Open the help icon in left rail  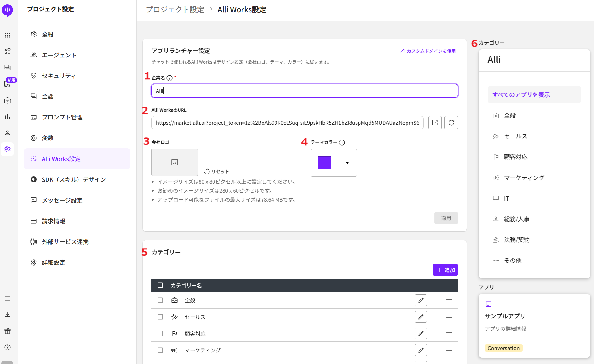7,347
